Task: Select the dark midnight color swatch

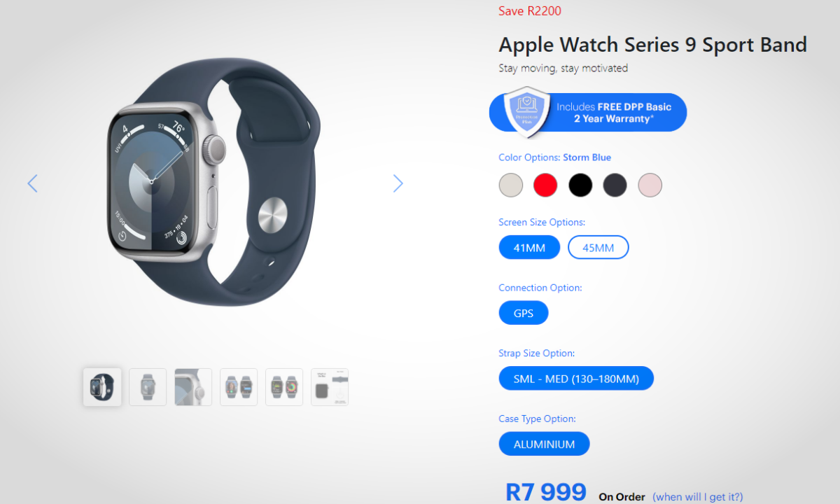Action: 615,185
